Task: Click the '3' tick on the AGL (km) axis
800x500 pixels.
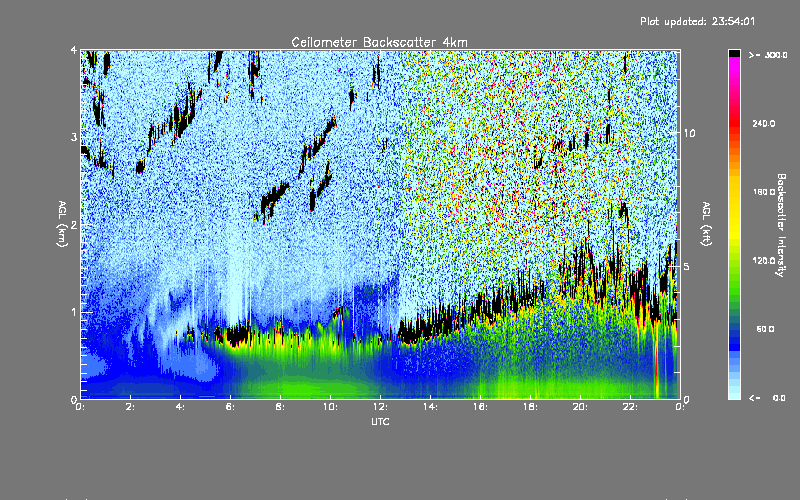Action: [x=74, y=137]
